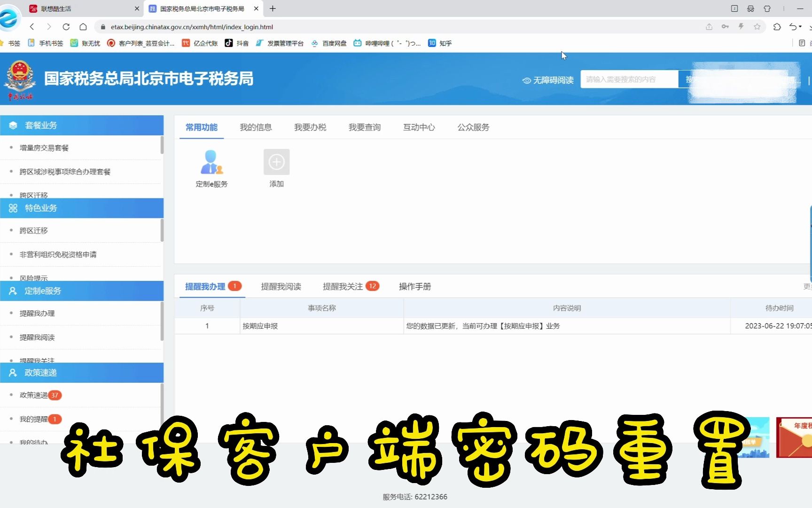Open the 百度网盘 bookmark

point(329,43)
